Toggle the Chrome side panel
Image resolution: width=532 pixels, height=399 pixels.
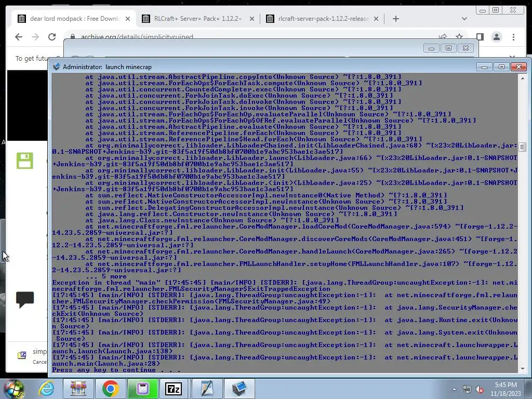[480, 37]
